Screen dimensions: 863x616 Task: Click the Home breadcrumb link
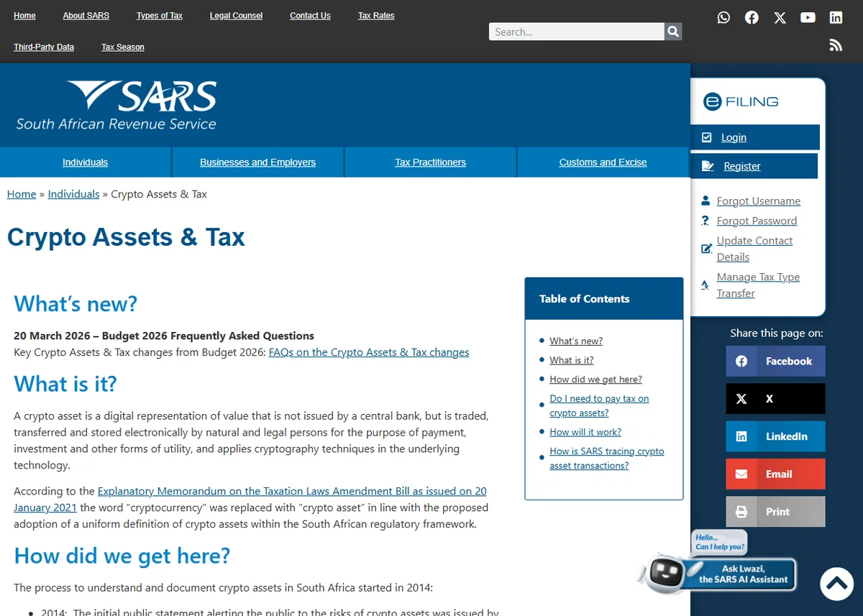[x=22, y=194]
